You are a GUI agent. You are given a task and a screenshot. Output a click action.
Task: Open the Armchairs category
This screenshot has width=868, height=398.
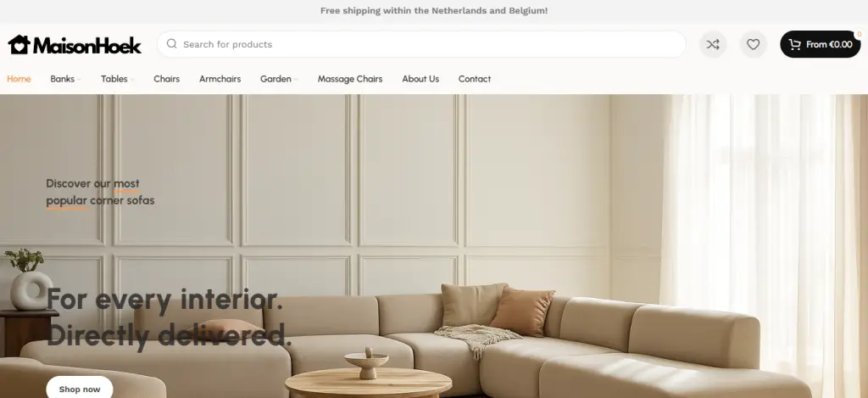point(220,79)
